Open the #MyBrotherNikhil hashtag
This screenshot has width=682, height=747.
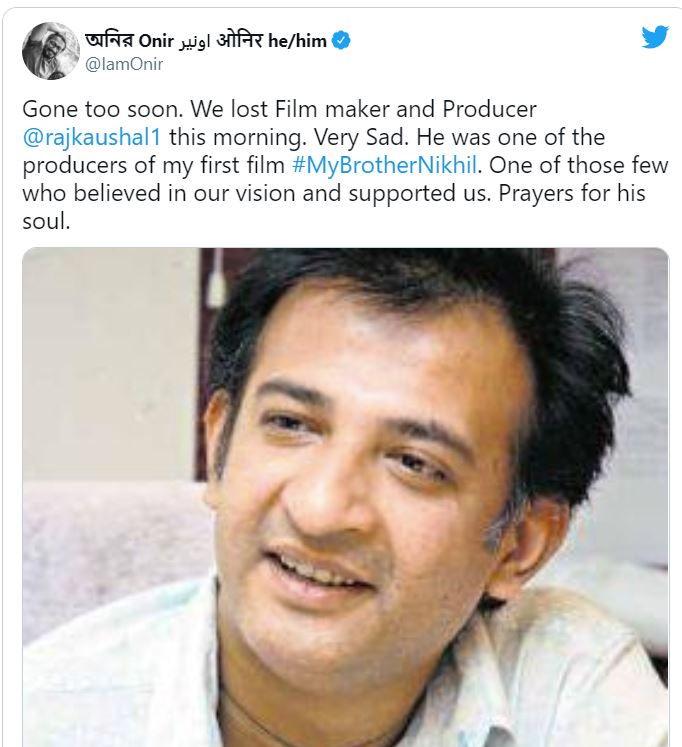point(393,164)
